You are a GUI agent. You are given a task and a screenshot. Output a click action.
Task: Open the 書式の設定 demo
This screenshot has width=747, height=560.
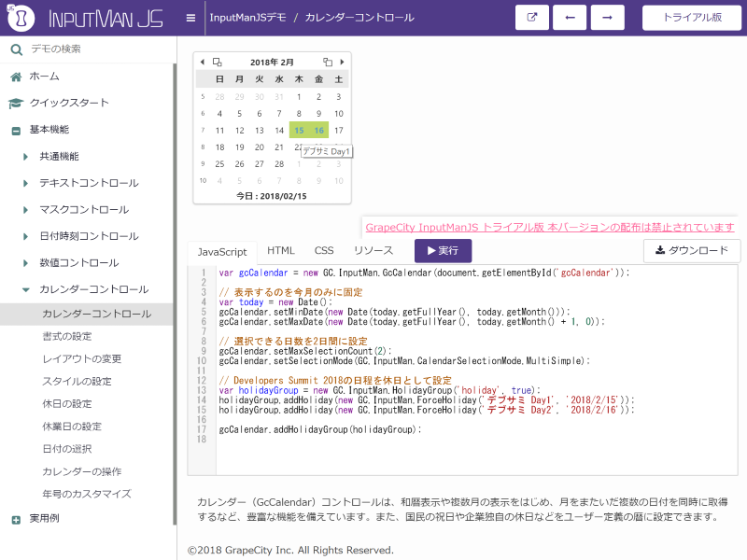(x=66, y=336)
